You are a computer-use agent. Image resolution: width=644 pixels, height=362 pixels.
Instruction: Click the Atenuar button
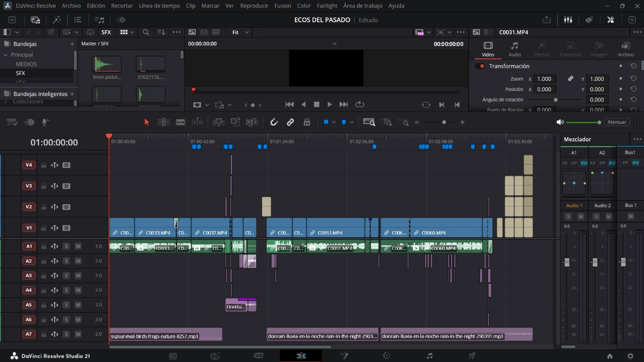pyautogui.click(x=617, y=122)
